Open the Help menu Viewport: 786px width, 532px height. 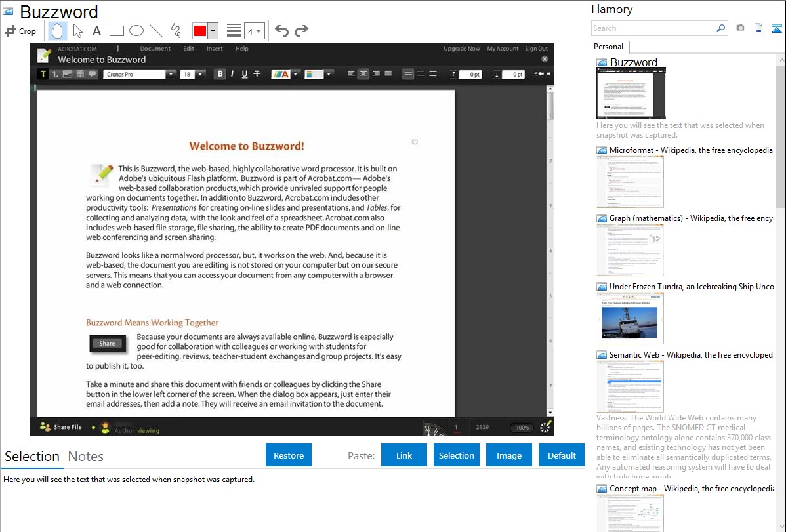242,48
